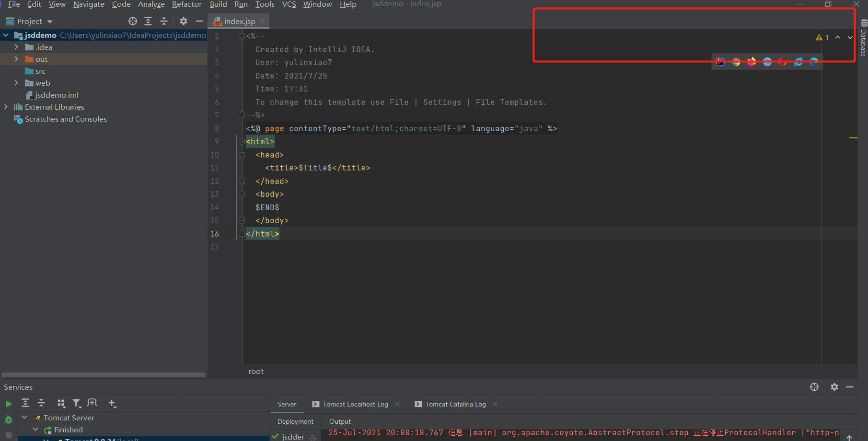868x441 pixels.
Task: Collapse the jsddemo project root
Action: [x=6, y=35]
